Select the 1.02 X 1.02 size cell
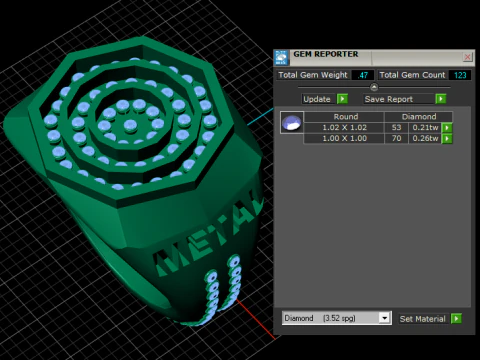Screen dimensions: 480x360 (344, 128)
